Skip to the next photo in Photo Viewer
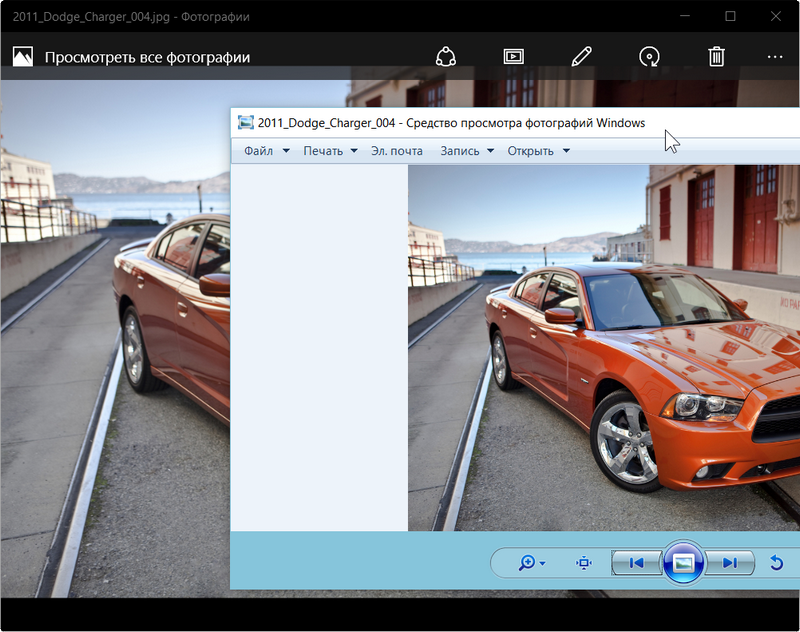Screen dimensions: 800x632 tap(730, 563)
